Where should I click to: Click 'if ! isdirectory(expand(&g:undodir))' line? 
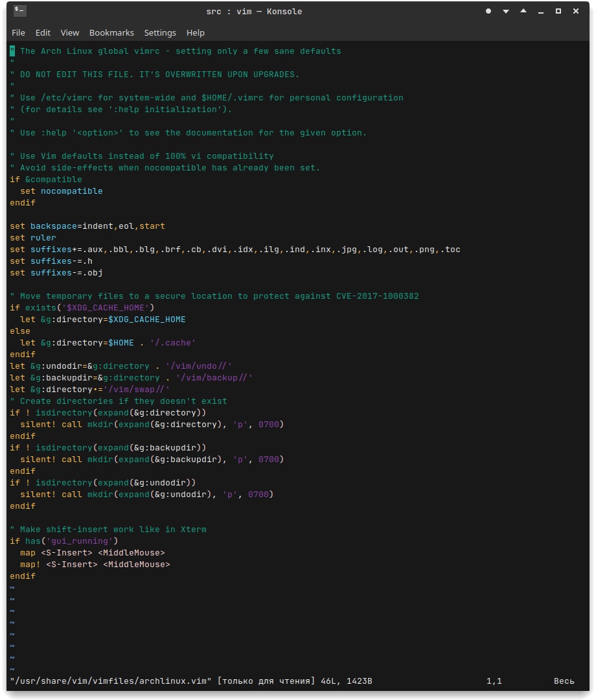(103, 483)
